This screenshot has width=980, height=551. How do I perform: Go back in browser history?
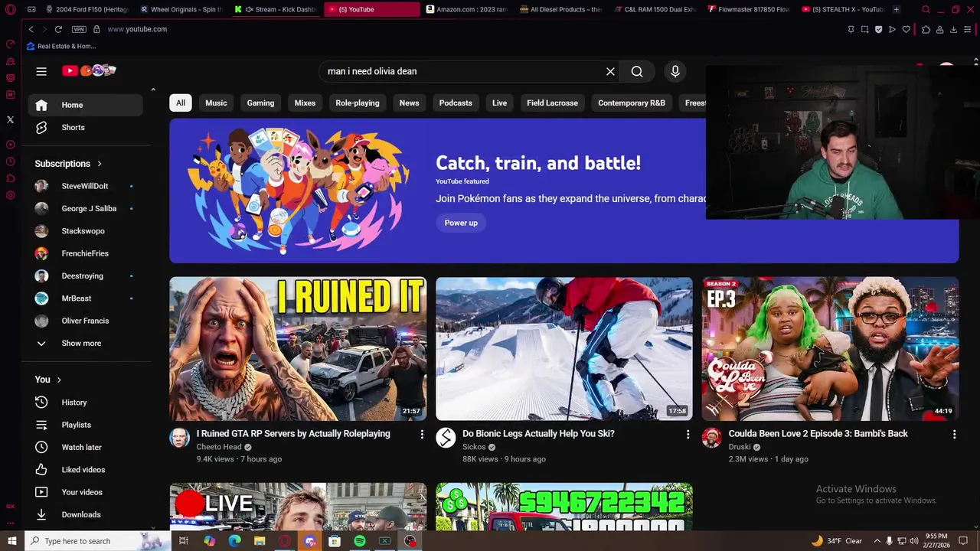(x=31, y=29)
